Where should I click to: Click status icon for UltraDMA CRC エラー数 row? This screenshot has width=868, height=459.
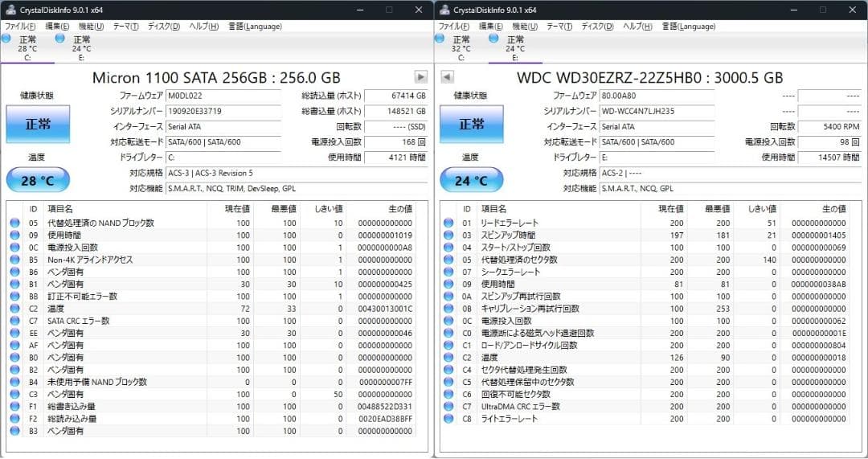point(448,407)
